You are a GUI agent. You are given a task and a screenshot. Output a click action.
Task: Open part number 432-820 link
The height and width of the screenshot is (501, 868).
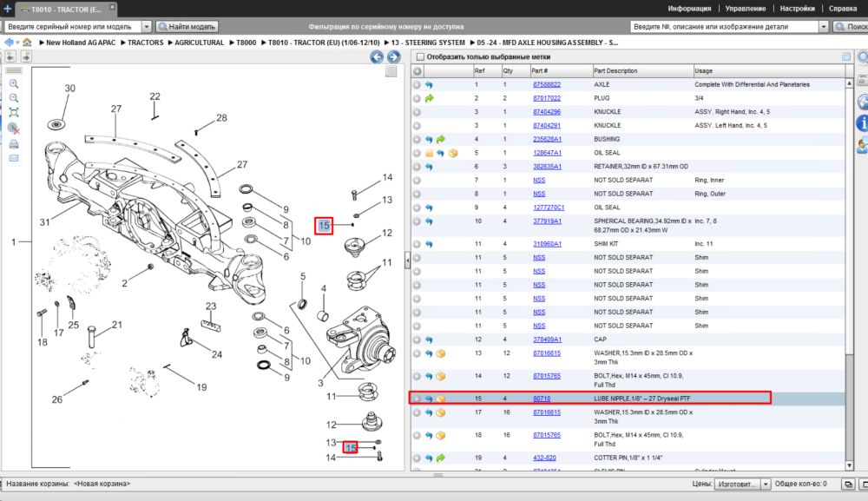click(x=544, y=458)
